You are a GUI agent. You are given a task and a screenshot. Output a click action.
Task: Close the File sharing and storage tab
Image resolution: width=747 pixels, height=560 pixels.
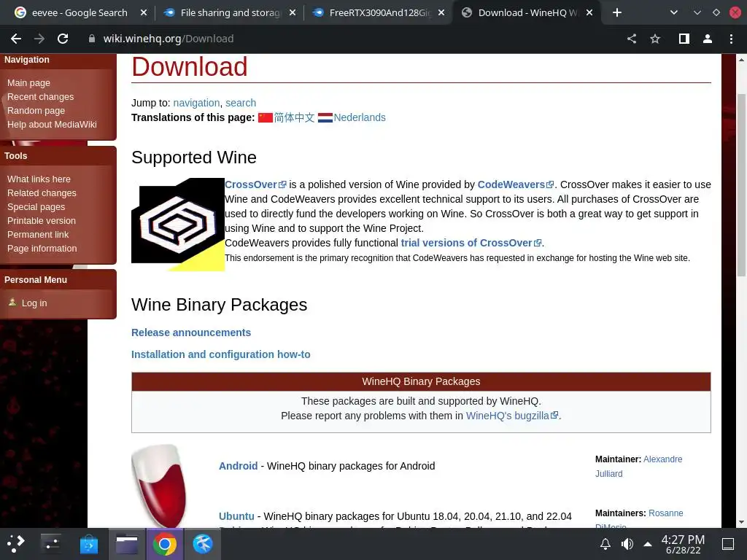293,13
